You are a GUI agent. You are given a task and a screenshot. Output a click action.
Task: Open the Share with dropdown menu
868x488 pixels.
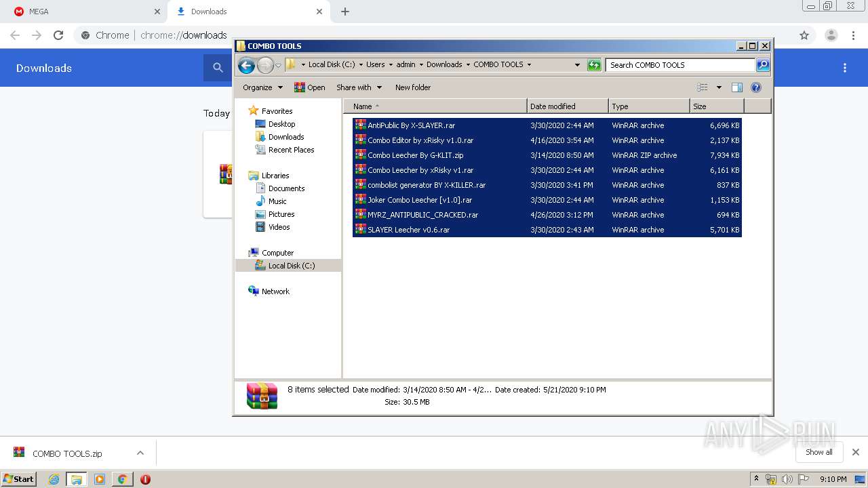[359, 87]
